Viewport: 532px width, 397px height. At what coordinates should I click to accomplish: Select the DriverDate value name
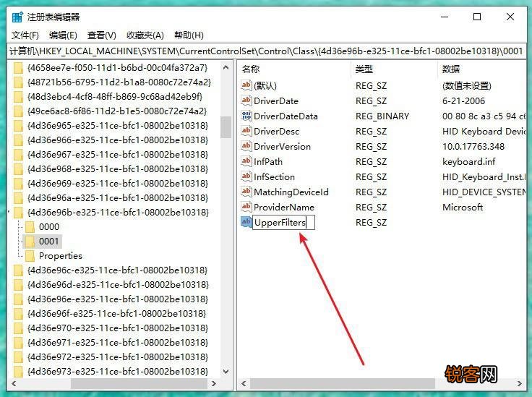click(276, 101)
